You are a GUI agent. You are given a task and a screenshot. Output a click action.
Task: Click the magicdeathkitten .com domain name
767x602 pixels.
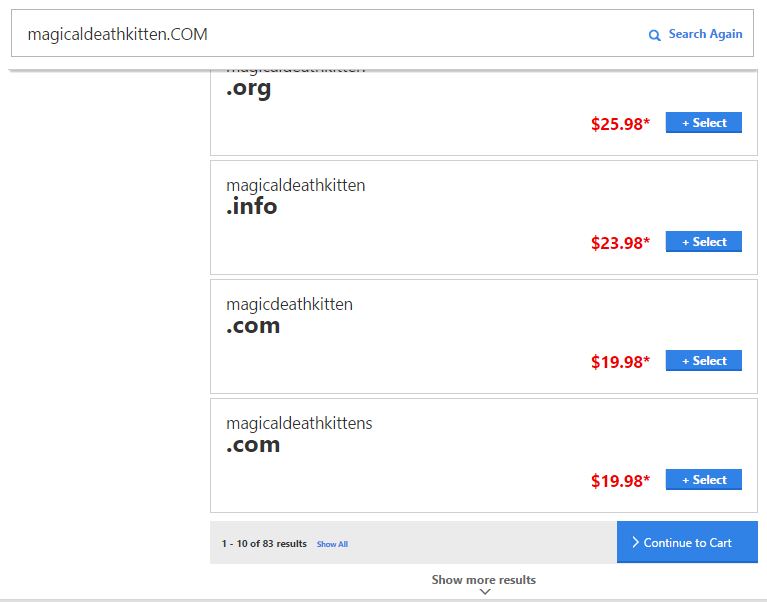(289, 315)
